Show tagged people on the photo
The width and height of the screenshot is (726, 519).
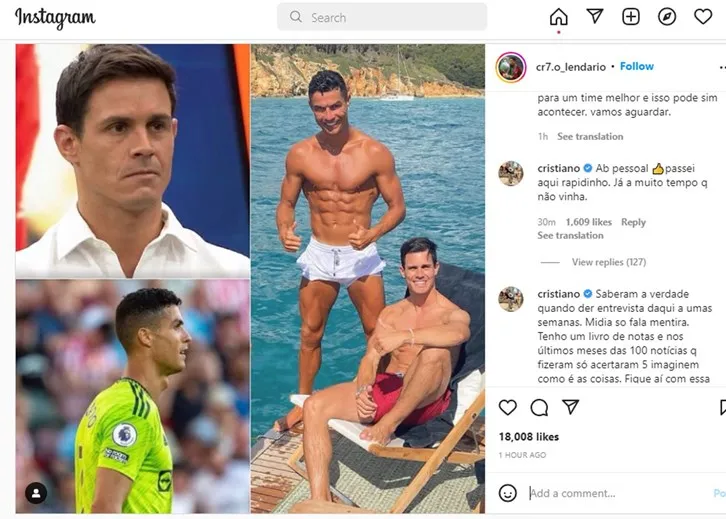[x=36, y=493]
